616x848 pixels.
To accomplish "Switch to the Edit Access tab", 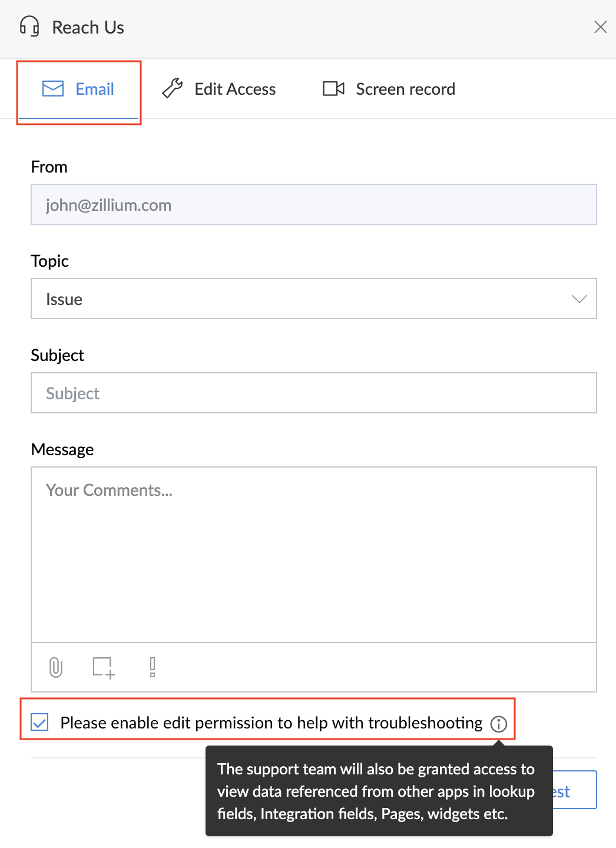I will [x=219, y=89].
